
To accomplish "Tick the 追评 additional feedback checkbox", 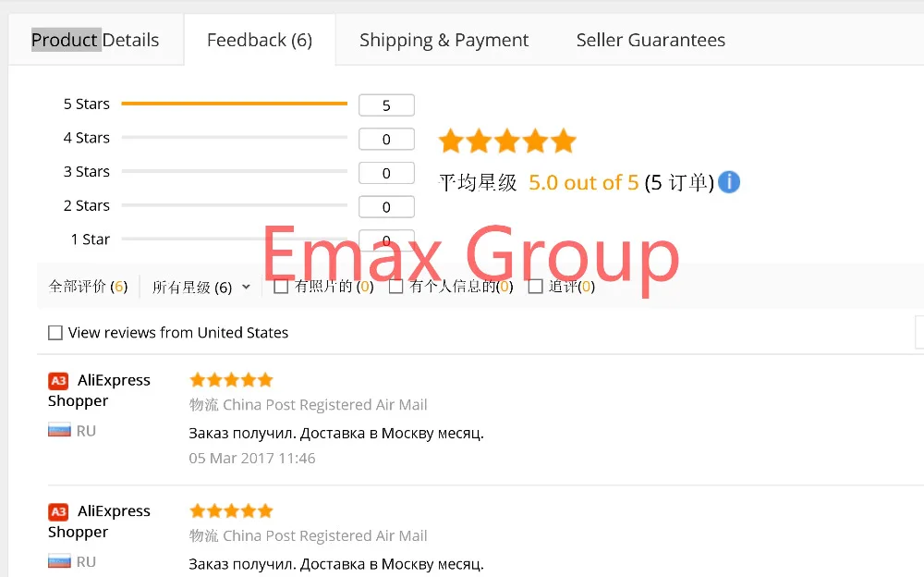I will point(535,287).
